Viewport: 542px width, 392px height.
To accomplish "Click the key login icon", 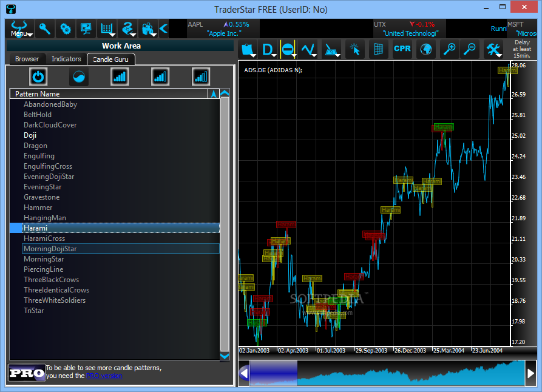I will click(x=44, y=29).
